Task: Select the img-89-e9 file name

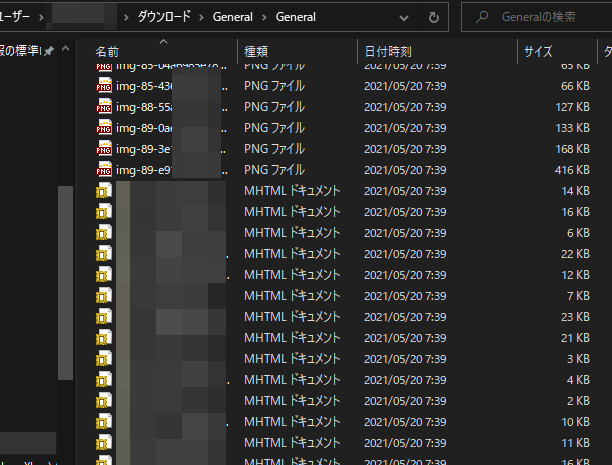Action: point(172,170)
